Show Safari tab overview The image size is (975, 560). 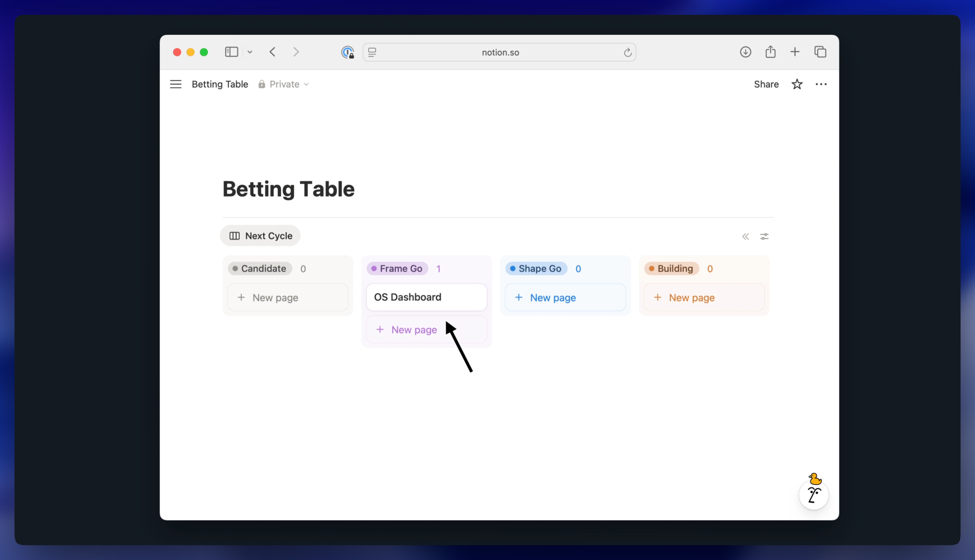pos(820,52)
